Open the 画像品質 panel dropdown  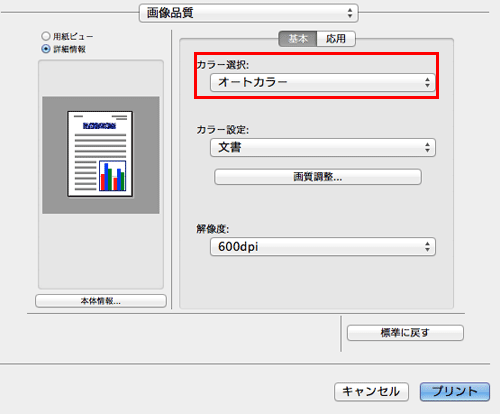pos(248,13)
